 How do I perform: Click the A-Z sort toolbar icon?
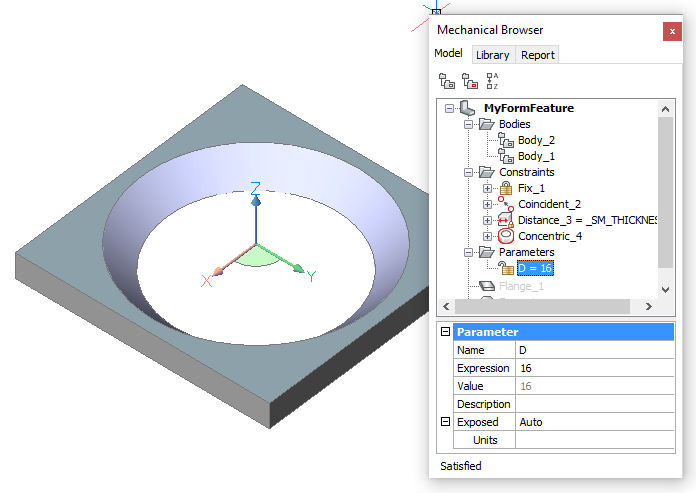tap(492, 82)
